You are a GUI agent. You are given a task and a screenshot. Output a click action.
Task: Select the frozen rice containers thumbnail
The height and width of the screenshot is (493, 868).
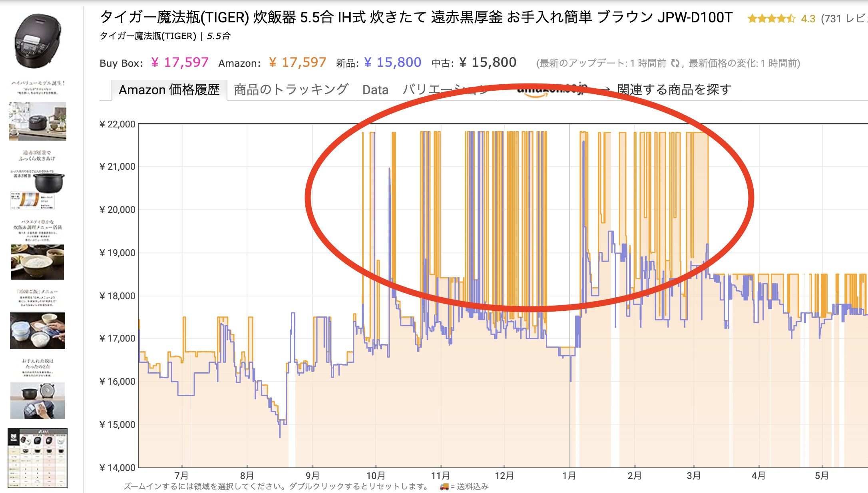tap(38, 331)
